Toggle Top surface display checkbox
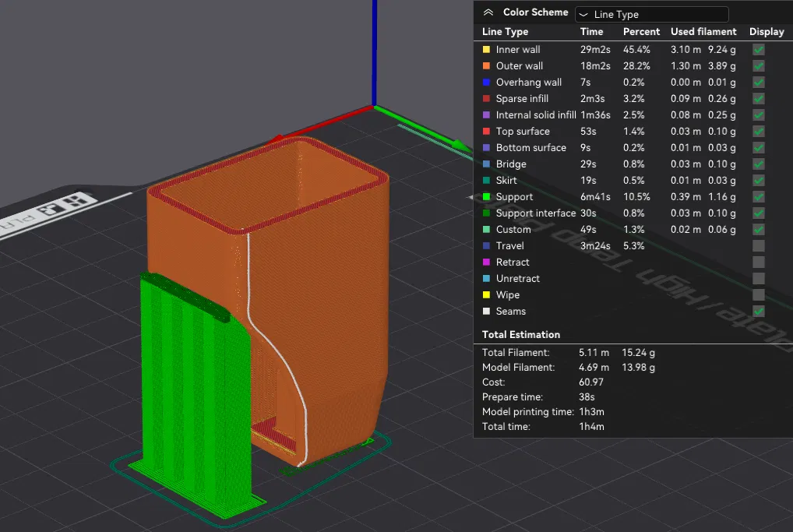Screen dimensions: 793x532 pyautogui.click(x=758, y=131)
